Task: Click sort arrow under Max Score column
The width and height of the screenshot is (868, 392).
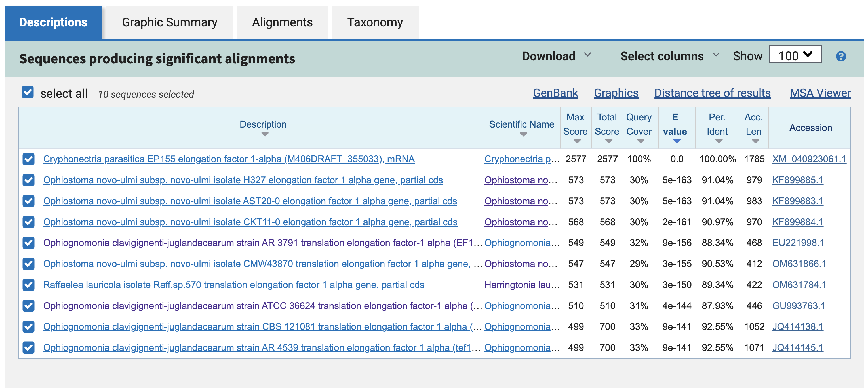Action: point(577,141)
